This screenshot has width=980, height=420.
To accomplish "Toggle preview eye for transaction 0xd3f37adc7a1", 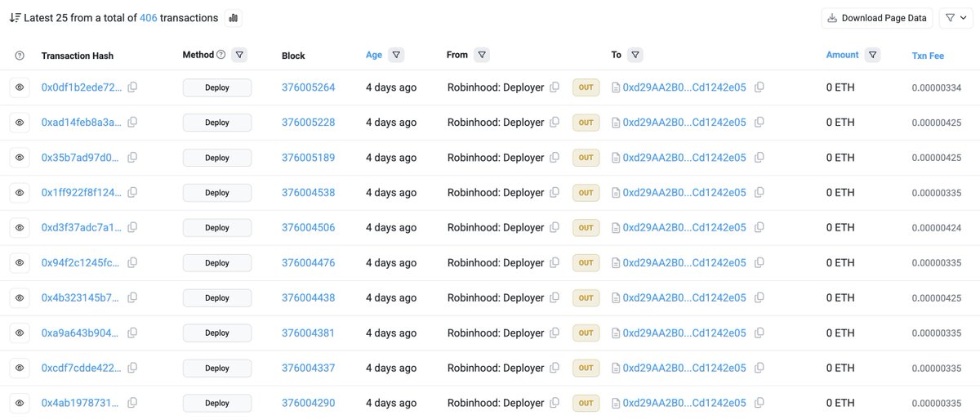I will (x=20, y=228).
